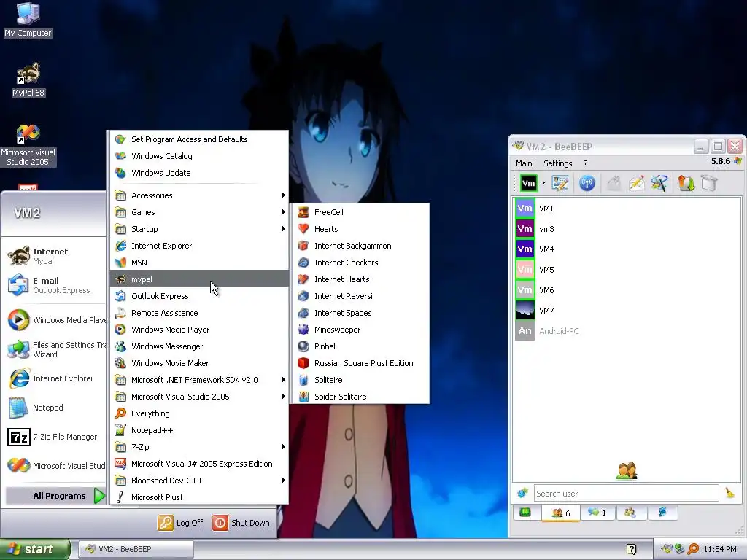Launch Russian Square Plus! Edition

point(361,363)
